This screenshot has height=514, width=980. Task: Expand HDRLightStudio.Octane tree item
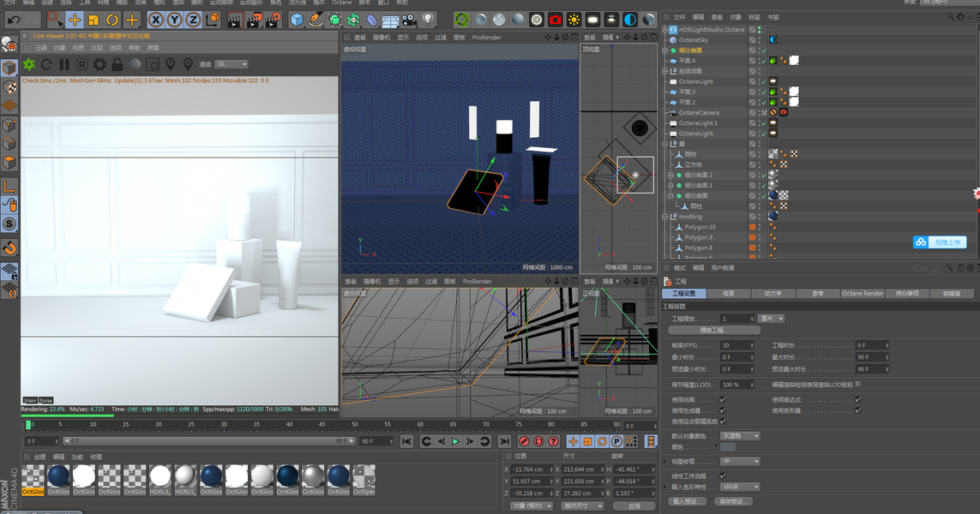tap(665, 29)
